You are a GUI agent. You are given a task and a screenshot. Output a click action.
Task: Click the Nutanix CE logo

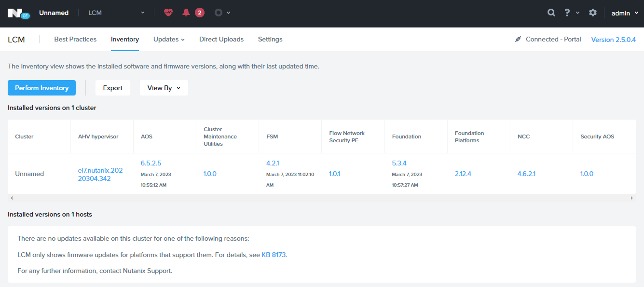(18, 14)
